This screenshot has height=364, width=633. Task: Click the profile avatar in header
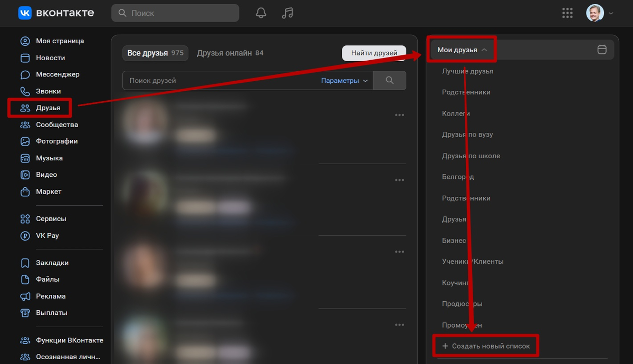(595, 13)
